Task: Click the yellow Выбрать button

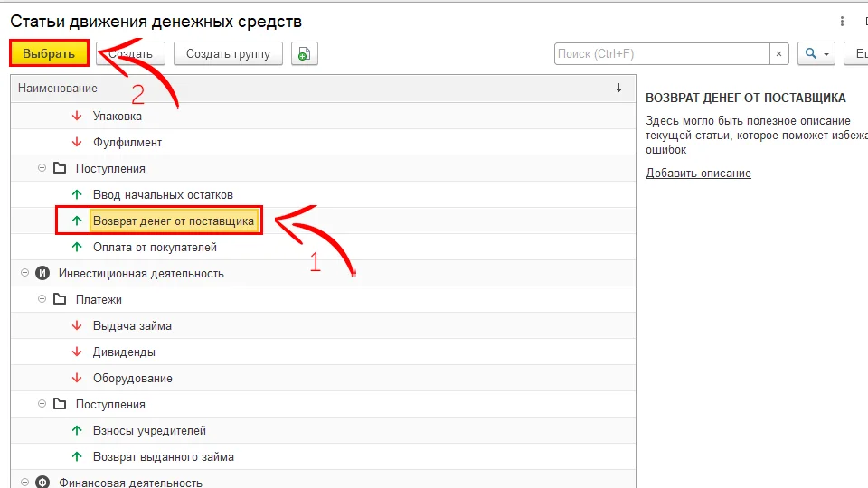Action: click(49, 53)
